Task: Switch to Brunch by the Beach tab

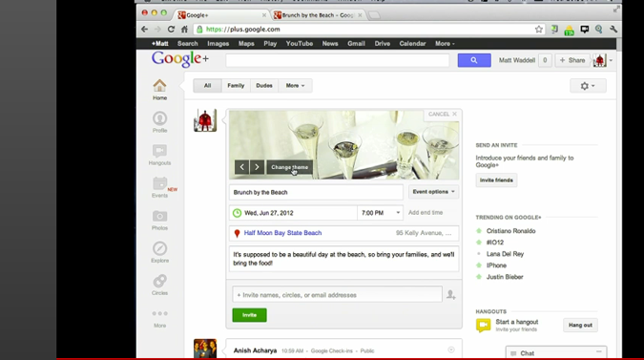Action: (319, 15)
